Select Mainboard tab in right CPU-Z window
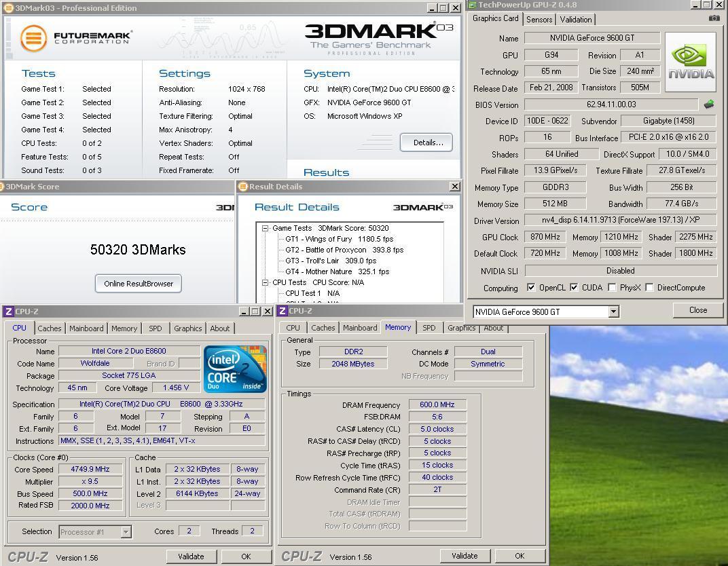Image resolution: width=728 pixels, height=566 pixels. tap(361, 328)
